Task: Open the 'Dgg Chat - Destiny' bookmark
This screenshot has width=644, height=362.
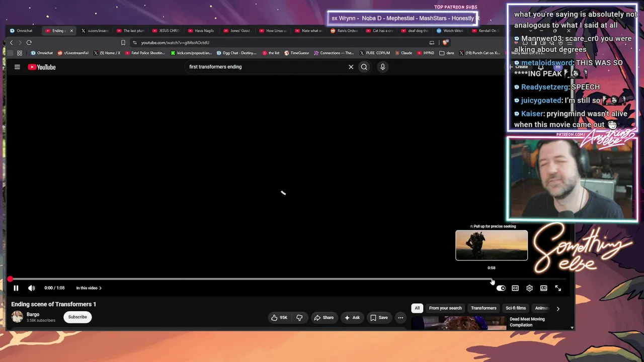Action: pyautogui.click(x=236, y=53)
